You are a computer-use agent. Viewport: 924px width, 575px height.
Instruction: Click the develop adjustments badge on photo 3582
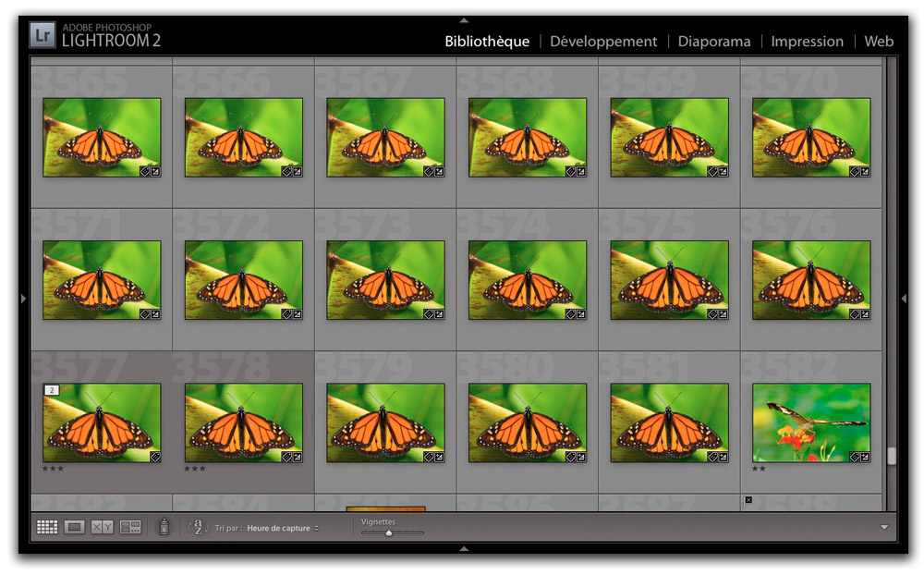pyautogui.click(x=865, y=457)
